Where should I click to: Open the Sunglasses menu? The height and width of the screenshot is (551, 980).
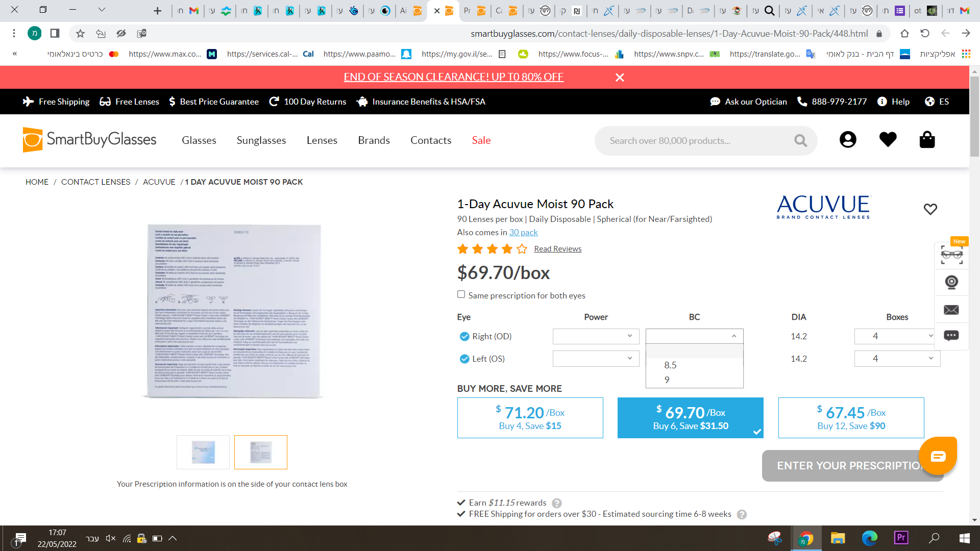point(261,140)
